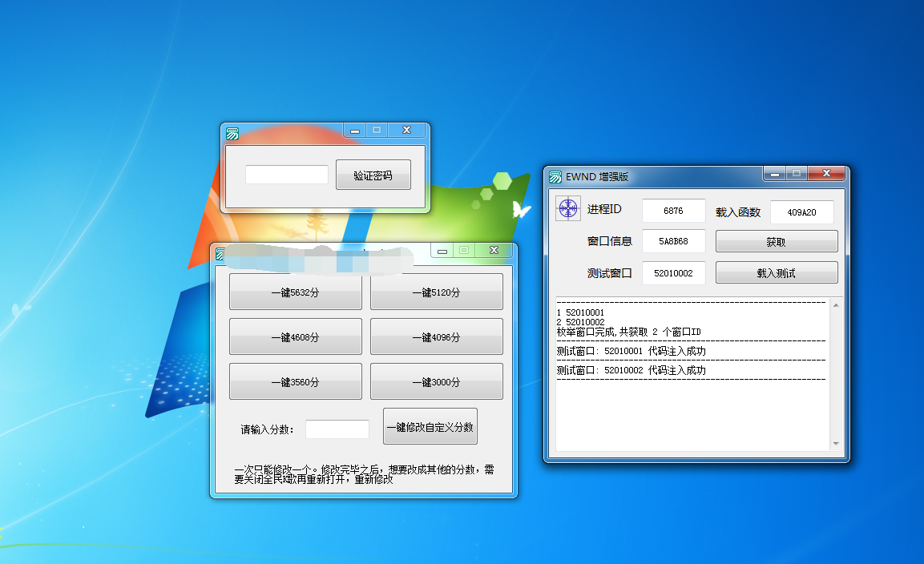Click log line '测试窗口: 52010001 代码注入成功'

pos(631,351)
